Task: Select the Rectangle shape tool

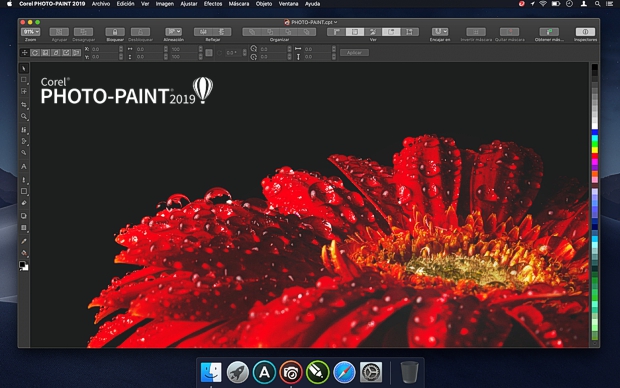Action: [24, 191]
